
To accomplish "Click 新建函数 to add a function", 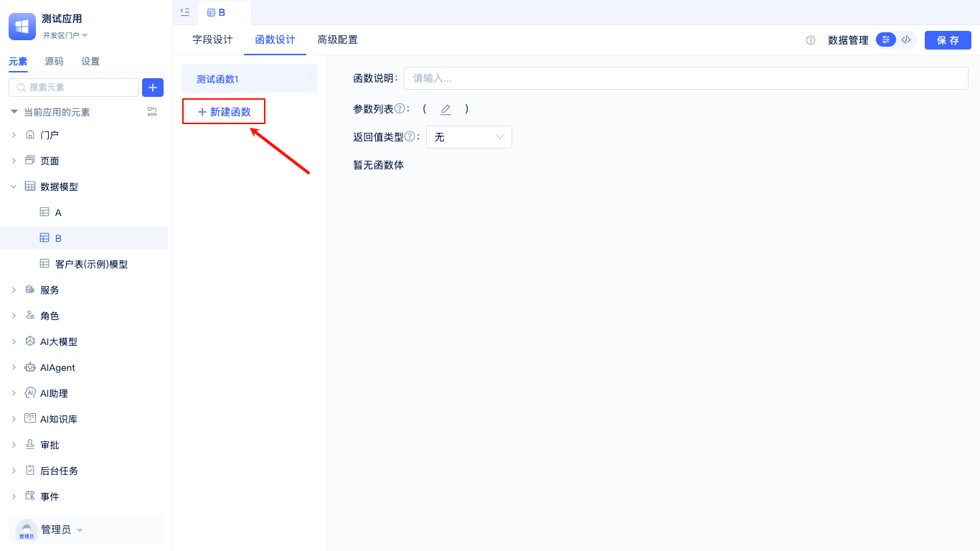I will click(x=224, y=111).
